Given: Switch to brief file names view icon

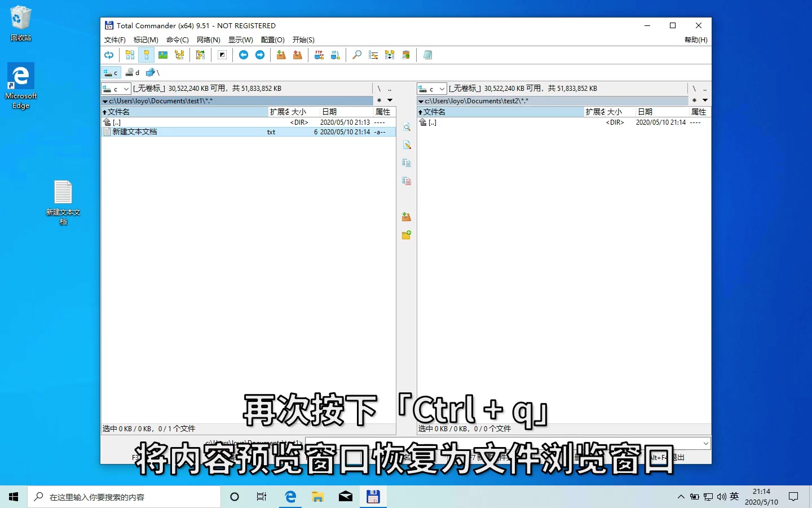Looking at the screenshot, I should pyautogui.click(x=130, y=55).
